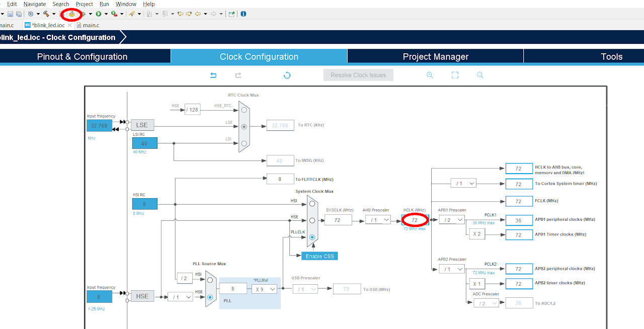This screenshot has height=329, width=644.
Task: Switch to Pinout & Configuration tab
Action: pyautogui.click(x=83, y=56)
